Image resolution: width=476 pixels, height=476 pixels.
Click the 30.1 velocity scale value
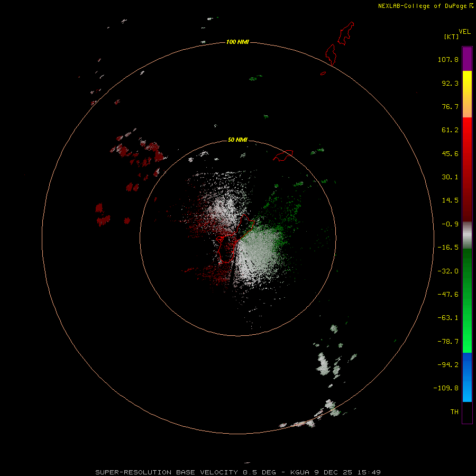(x=450, y=177)
